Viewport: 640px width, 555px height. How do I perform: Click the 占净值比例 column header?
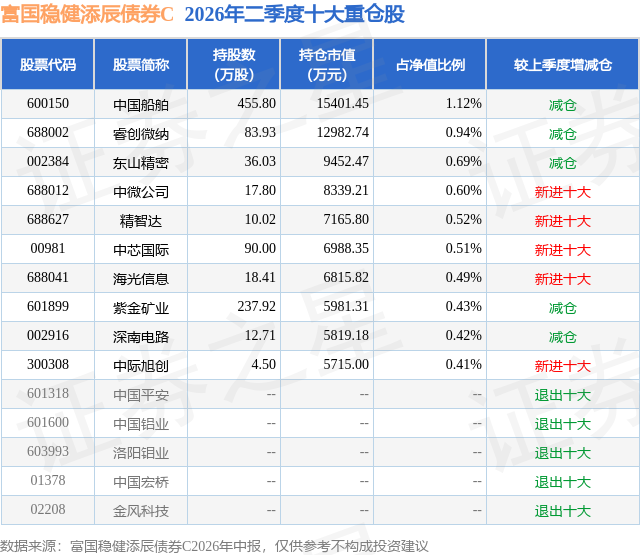click(430, 64)
